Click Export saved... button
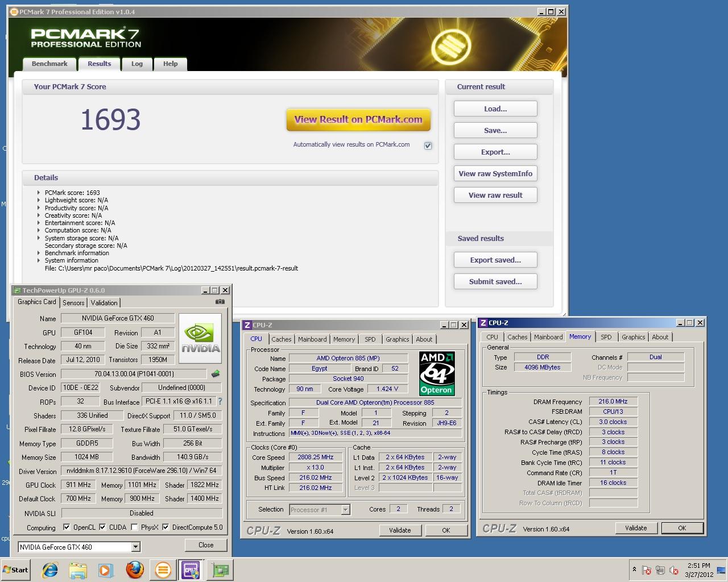 (495, 260)
